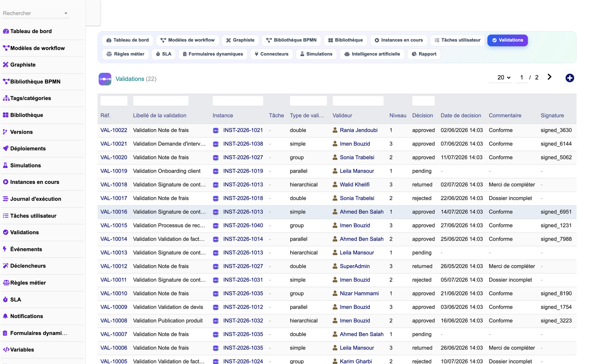Open Graphiste in the sidebar

19,65
